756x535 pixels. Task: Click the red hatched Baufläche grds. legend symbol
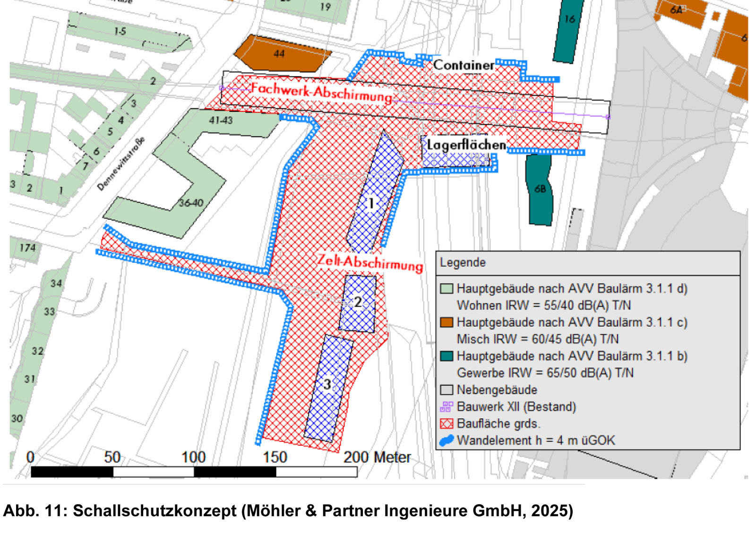pyautogui.click(x=446, y=423)
